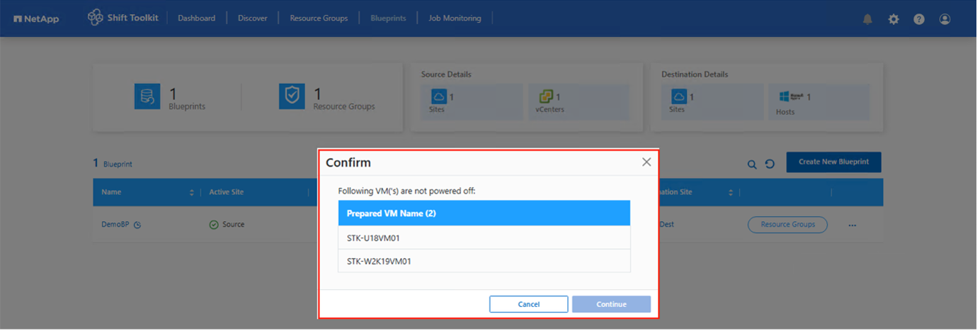The height and width of the screenshot is (331, 980).
Task: Sort by the Name column arrows
Action: pyautogui.click(x=192, y=193)
